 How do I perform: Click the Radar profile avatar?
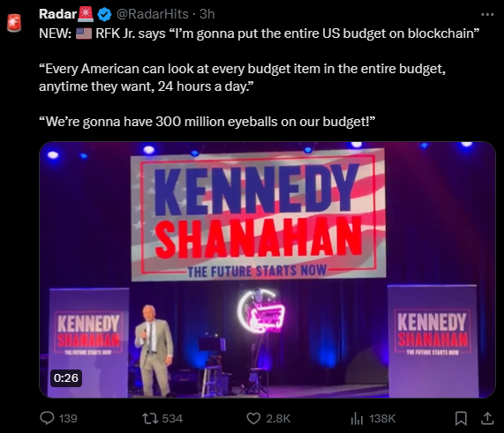click(14, 23)
